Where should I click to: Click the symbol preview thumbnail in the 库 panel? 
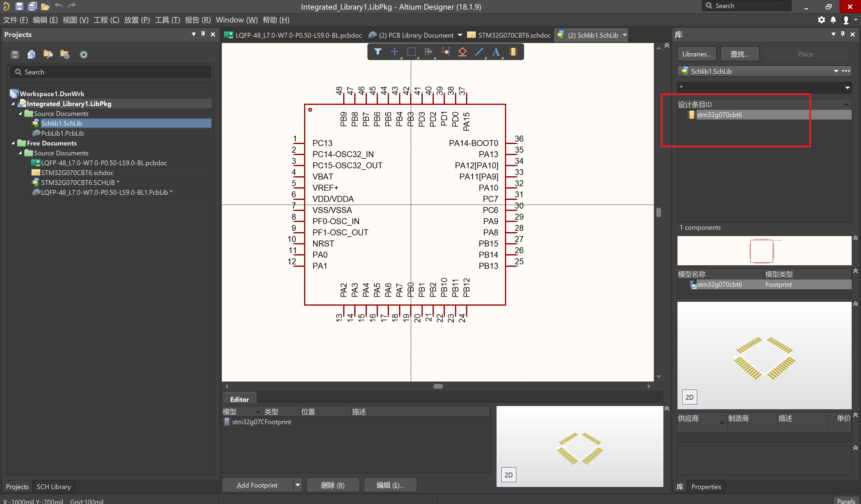click(764, 251)
